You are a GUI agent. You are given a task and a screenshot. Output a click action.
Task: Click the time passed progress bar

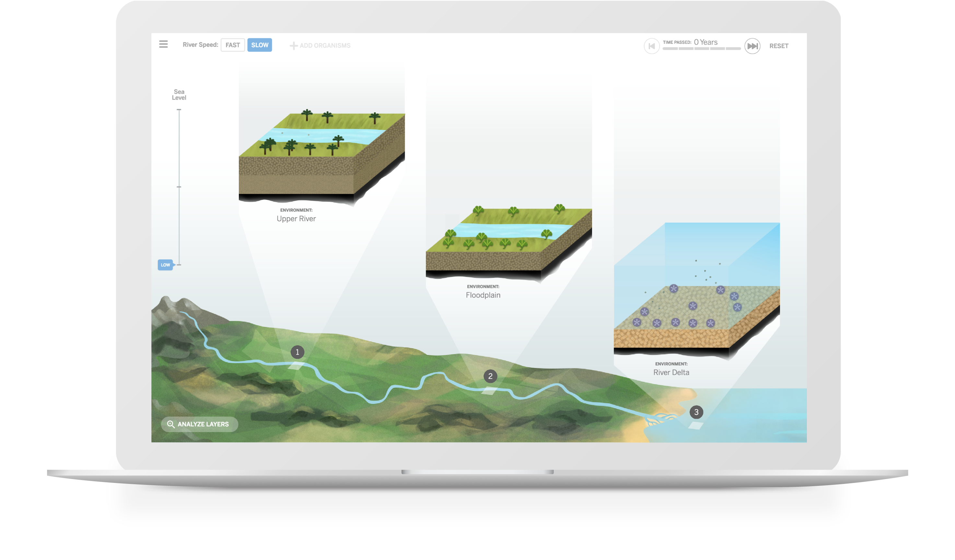click(x=702, y=49)
